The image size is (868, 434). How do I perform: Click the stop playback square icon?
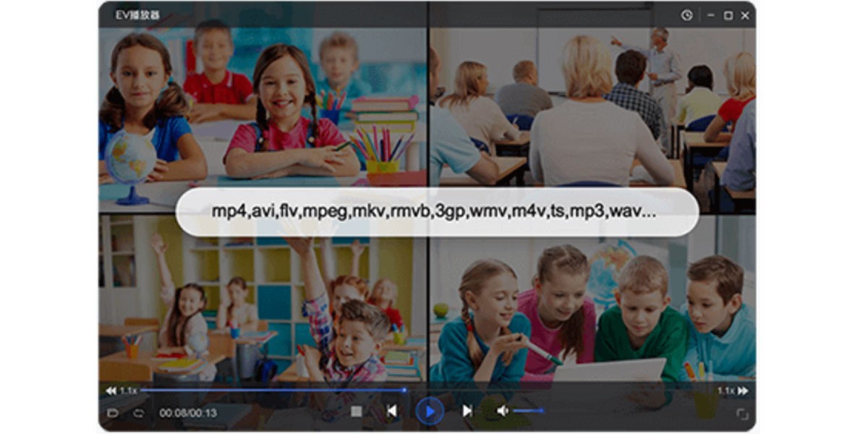click(x=356, y=409)
